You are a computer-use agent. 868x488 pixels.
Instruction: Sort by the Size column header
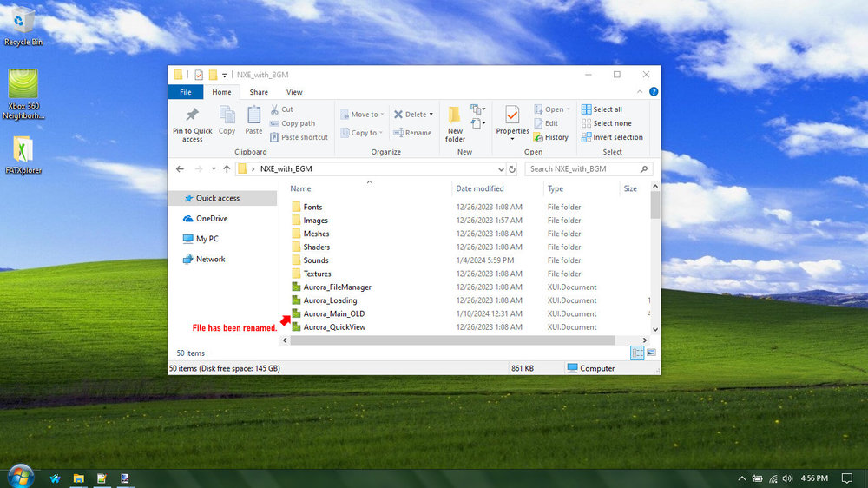click(631, 189)
